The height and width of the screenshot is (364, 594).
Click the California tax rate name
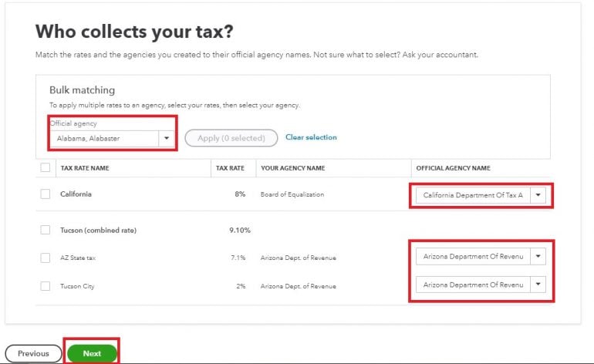[76, 194]
